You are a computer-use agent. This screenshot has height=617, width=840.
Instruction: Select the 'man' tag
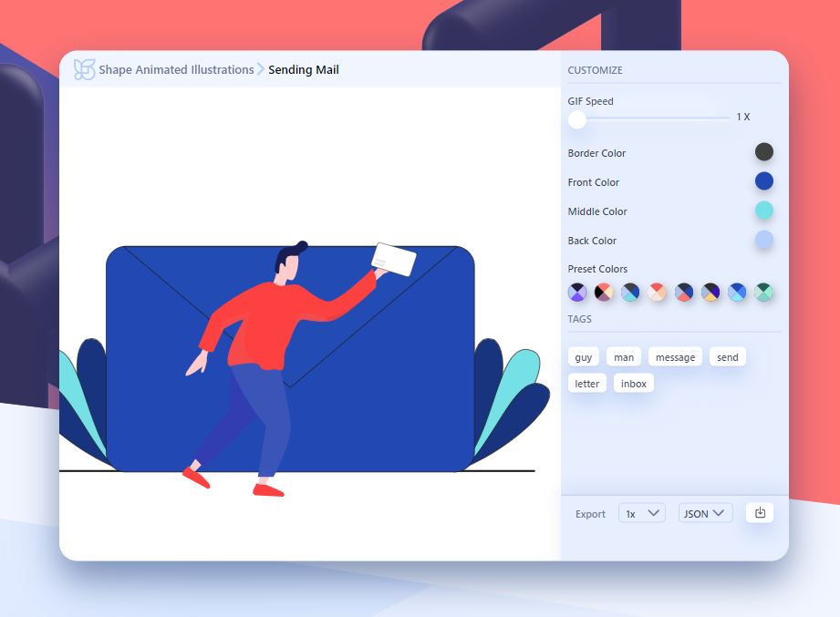pos(624,357)
